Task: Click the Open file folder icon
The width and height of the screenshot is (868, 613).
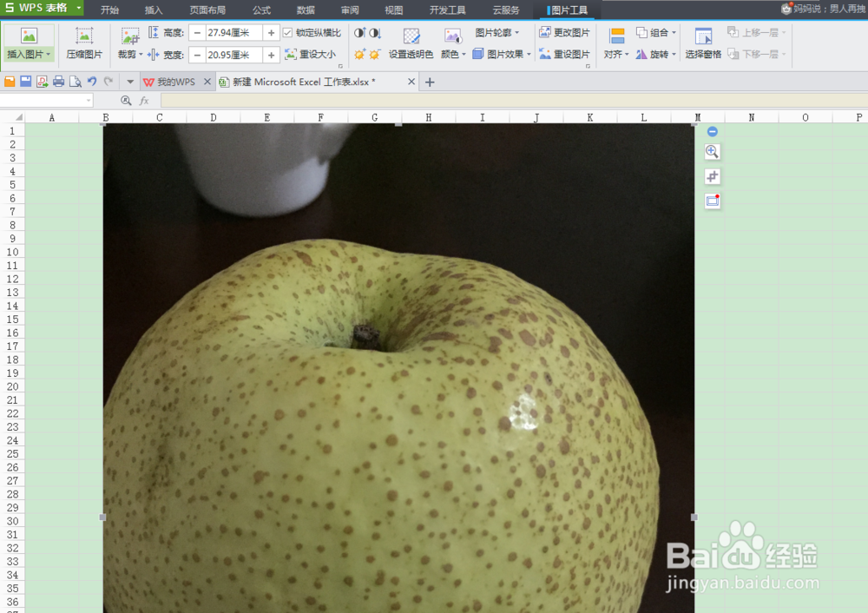Action: coord(10,82)
